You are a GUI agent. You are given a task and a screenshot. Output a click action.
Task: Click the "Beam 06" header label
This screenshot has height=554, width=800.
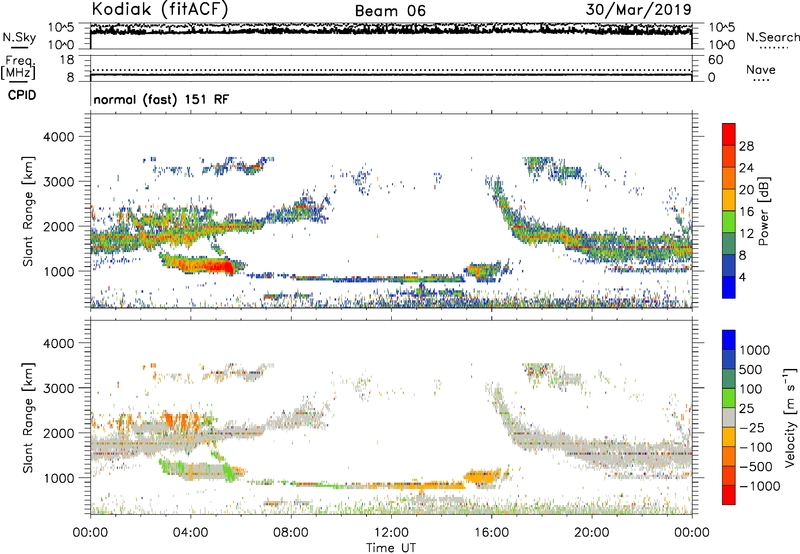[390, 11]
